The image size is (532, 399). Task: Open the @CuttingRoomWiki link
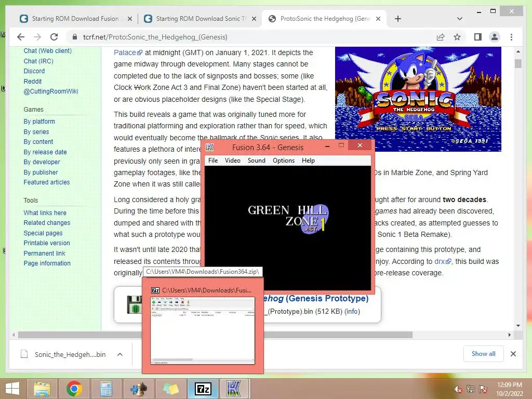coord(51,91)
